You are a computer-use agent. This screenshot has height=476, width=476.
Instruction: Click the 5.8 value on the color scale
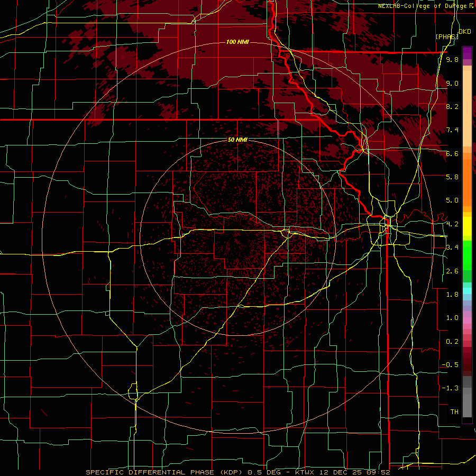452,177
